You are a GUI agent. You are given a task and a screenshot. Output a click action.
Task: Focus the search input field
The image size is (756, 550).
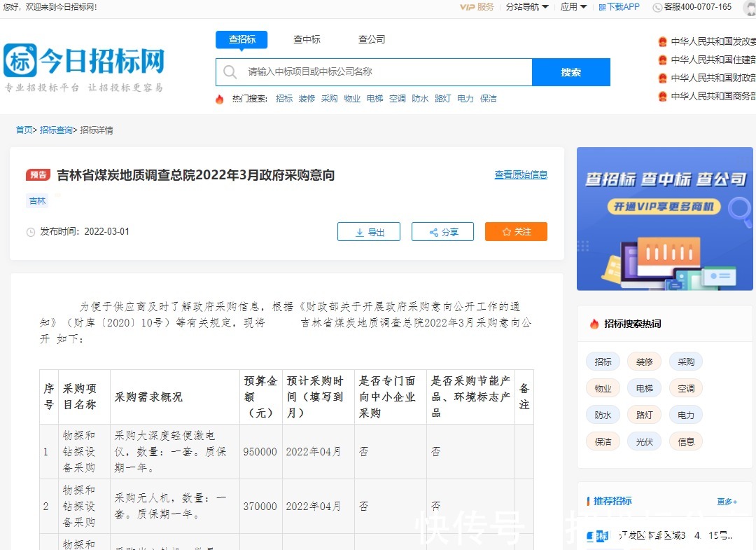point(374,72)
